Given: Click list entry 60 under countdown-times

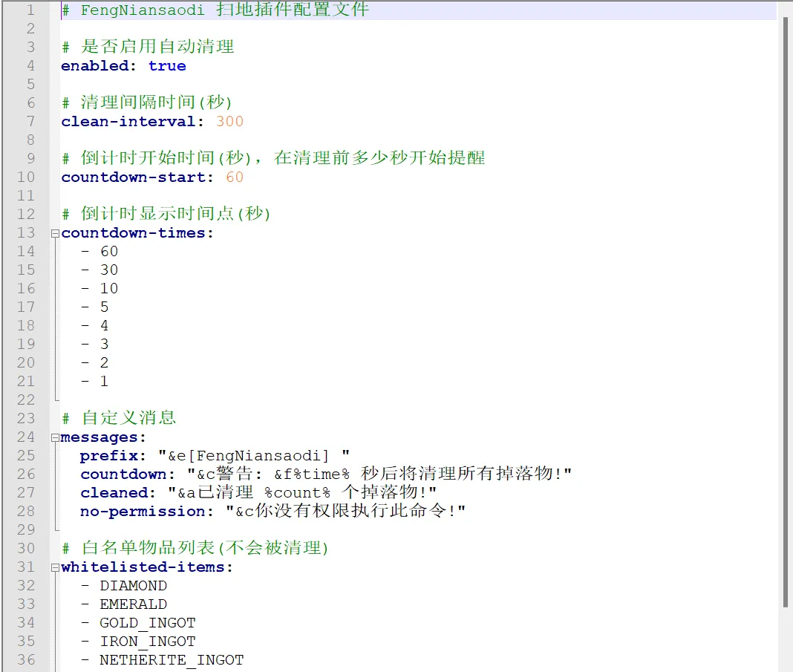Looking at the screenshot, I should 109,252.
